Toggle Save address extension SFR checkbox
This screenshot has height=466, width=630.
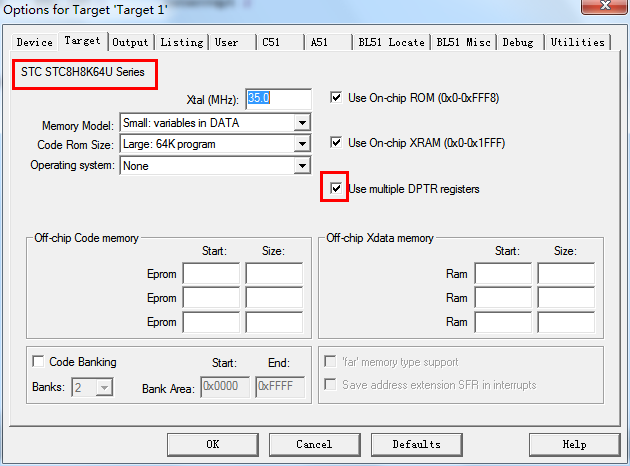(330, 384)
